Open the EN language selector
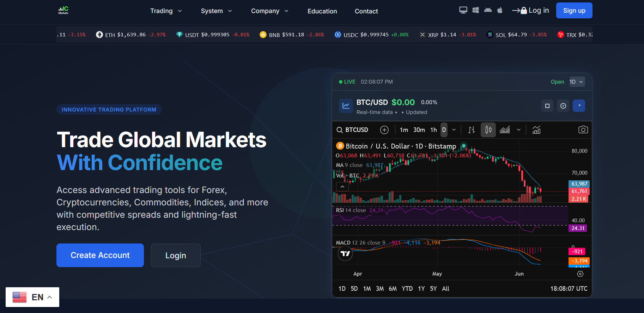The height and width of the screenshot is (313, 644). (32, 297)
